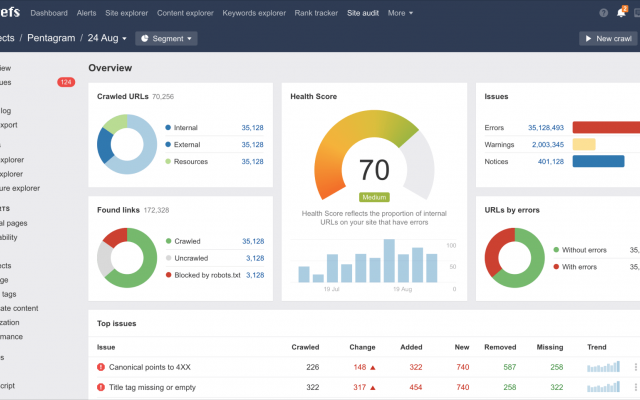Sort by the Removed column header
Screen dimensions: 640x400
pyautogui.click(x=500, y=347)
